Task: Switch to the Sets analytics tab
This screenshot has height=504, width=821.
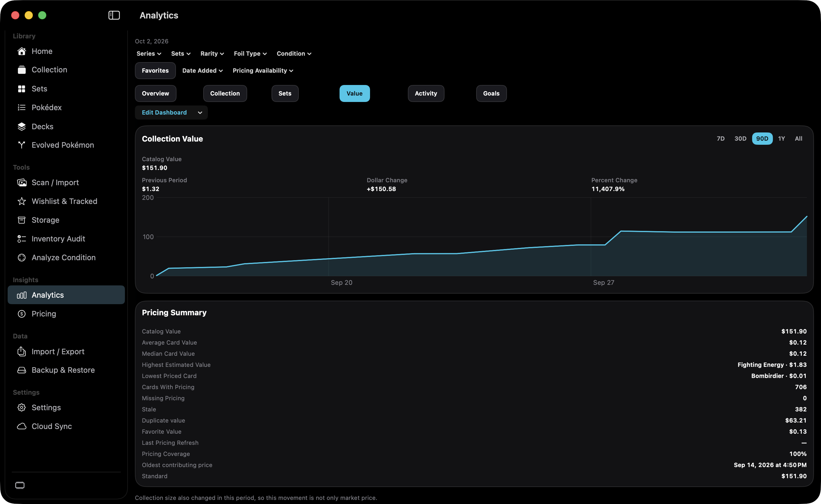Action: point(285,93)
